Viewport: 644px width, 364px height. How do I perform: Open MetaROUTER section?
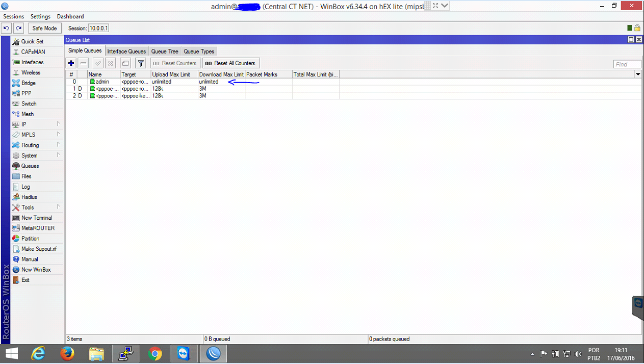point(38,228)
